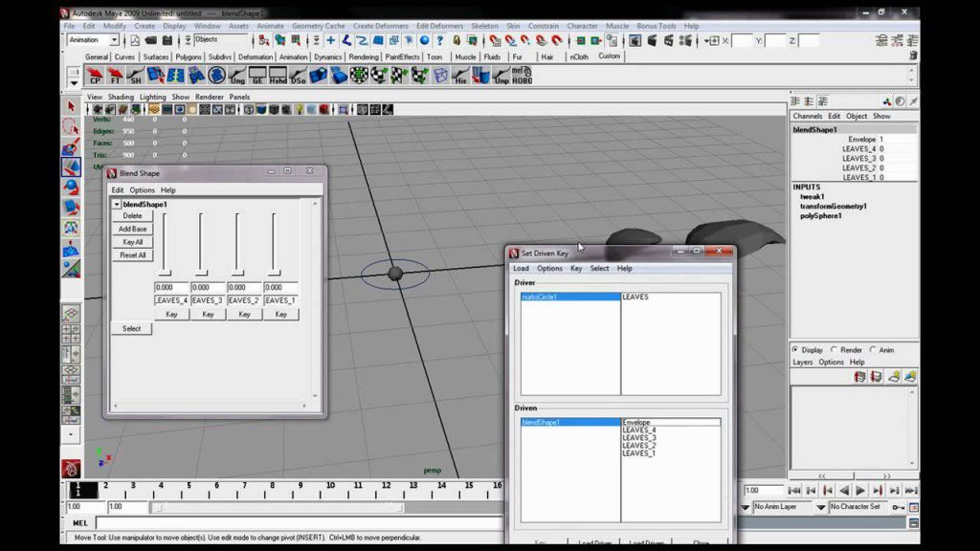This screenshot has height=551, width=980.
Task: Click the GE shelf button
Action: point(256,76)
